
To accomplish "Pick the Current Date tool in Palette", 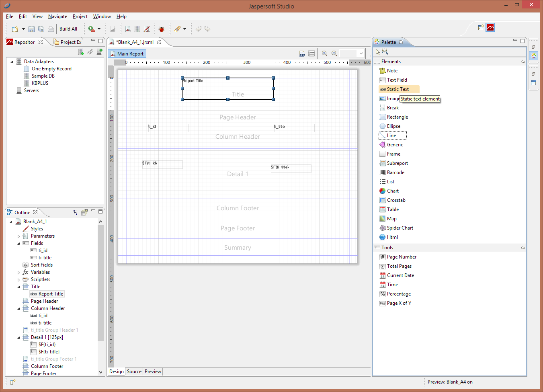I will pyautogui.click(x=397, y=275).
